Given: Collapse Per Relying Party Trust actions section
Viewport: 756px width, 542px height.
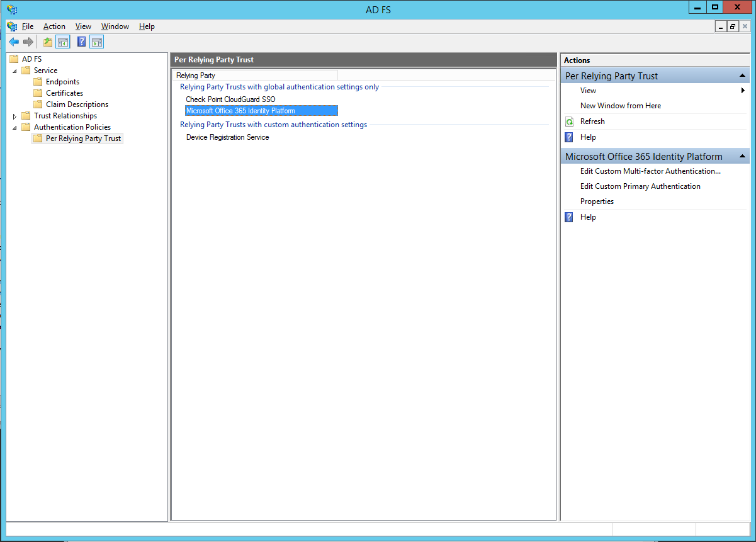Looking at the screenshot, I should pyautogui.click(x=743, y=76).
